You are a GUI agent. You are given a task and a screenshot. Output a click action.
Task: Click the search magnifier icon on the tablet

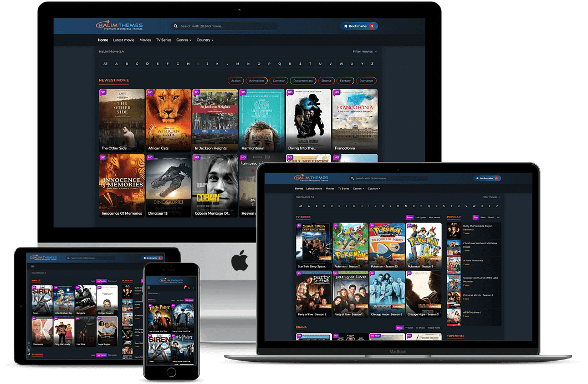click(69, 258)
